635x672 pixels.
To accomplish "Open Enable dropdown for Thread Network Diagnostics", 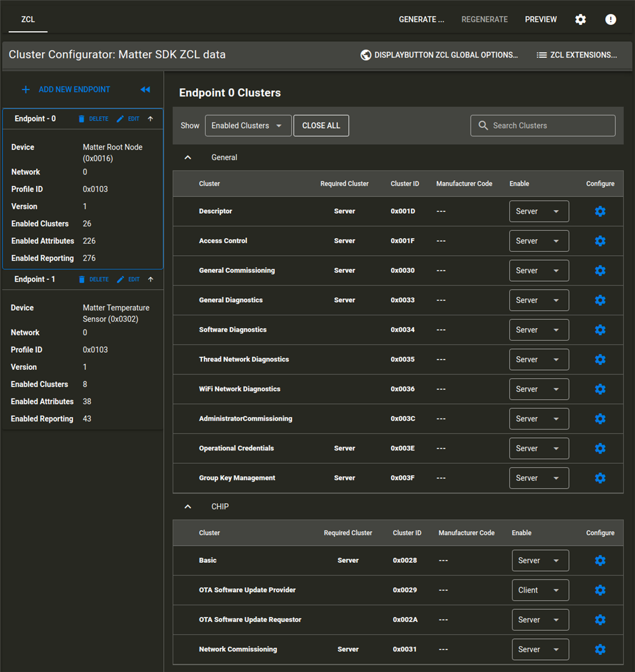I will click(539, 359).
